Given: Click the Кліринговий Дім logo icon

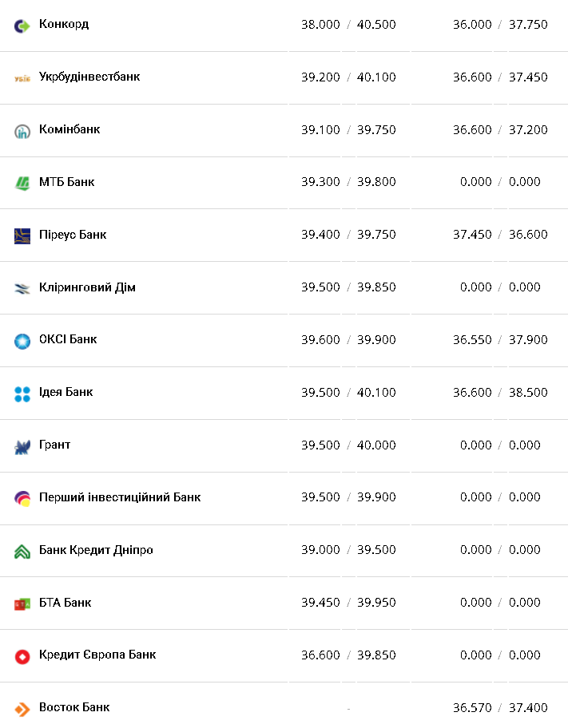Looking at the screenshot, I should tap(22, 288).
